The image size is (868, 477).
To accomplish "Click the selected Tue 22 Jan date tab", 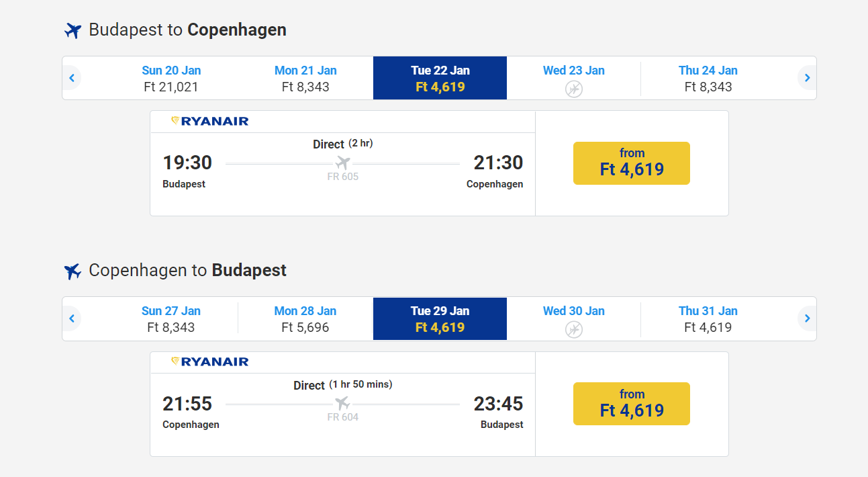I will point(440,79).
